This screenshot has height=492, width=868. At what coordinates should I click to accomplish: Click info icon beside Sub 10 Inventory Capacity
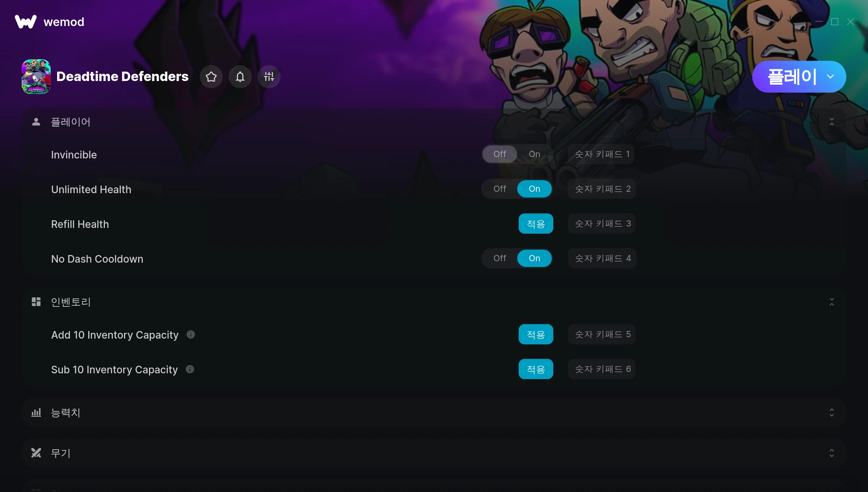click(x=190, y=369)
